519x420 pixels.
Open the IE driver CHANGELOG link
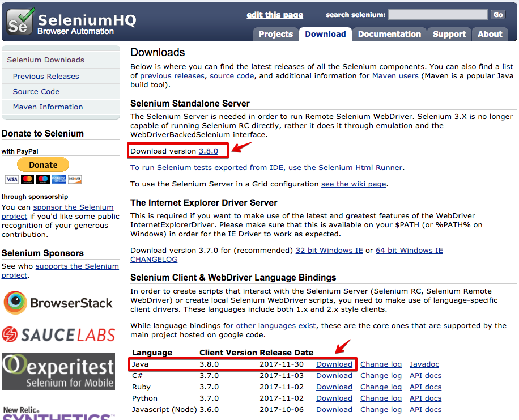click(x=154, y=260)
